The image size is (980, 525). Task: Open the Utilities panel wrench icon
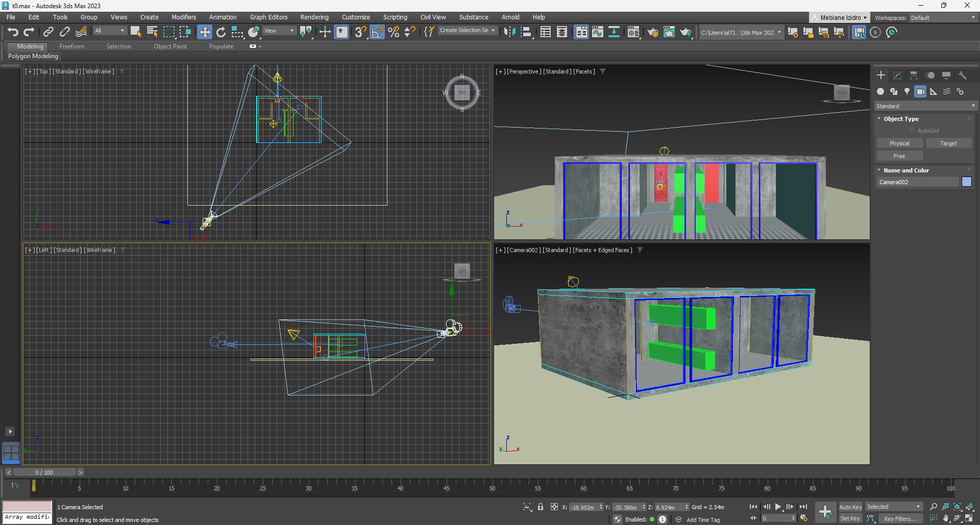[x=963, y=76]
